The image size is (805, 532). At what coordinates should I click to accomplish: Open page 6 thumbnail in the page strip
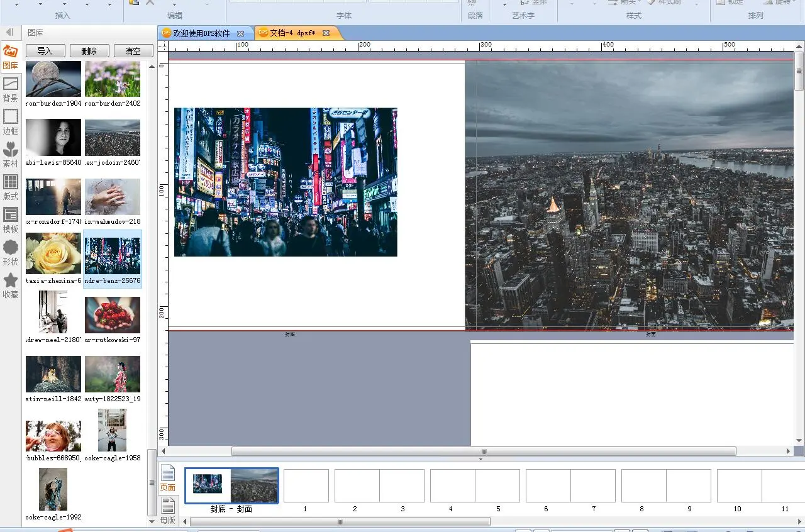pyautogui.click(x=548, y=485)
